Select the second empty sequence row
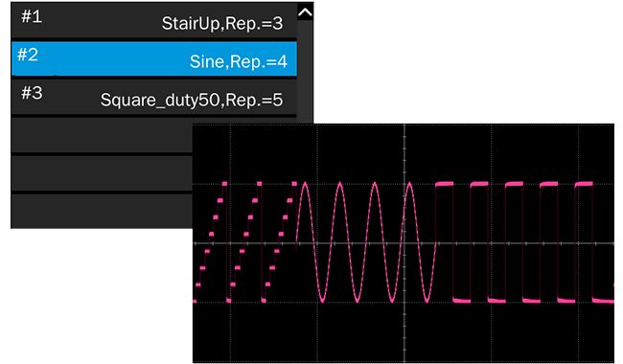The image size is (623, 364). (x=102, y=173)
